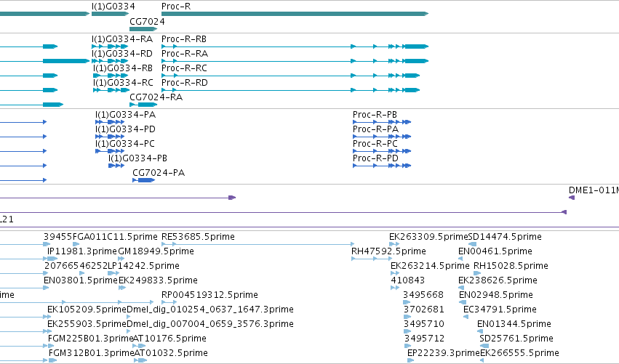Click the Proc-R gene label
The height and width of the screenshot is (364, 619).
[176, 7]
